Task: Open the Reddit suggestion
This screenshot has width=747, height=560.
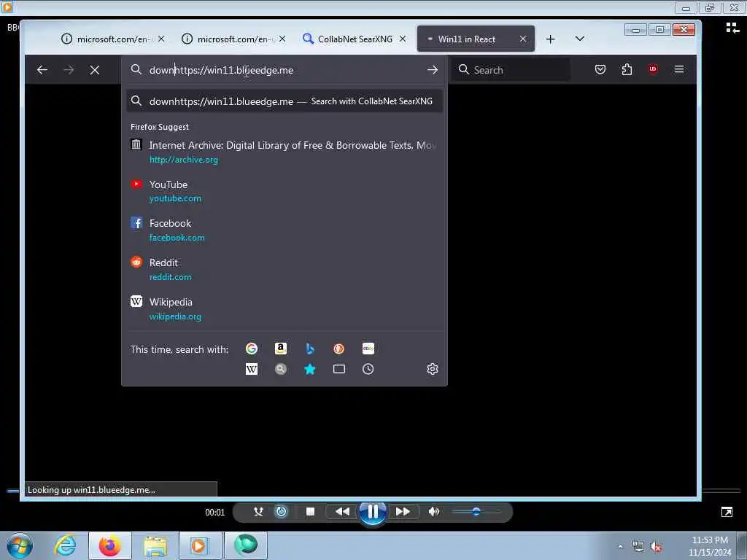Action: coord(285,270)
